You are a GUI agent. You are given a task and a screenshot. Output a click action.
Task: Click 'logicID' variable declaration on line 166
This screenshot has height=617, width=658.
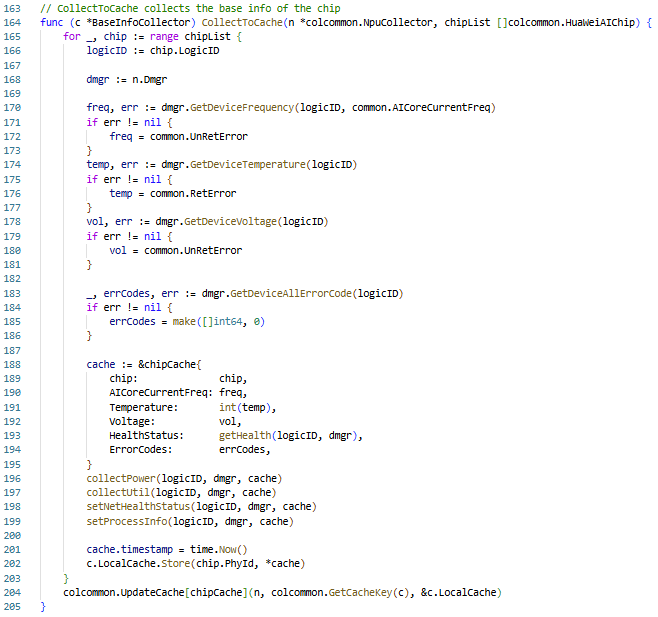[107, 51]
